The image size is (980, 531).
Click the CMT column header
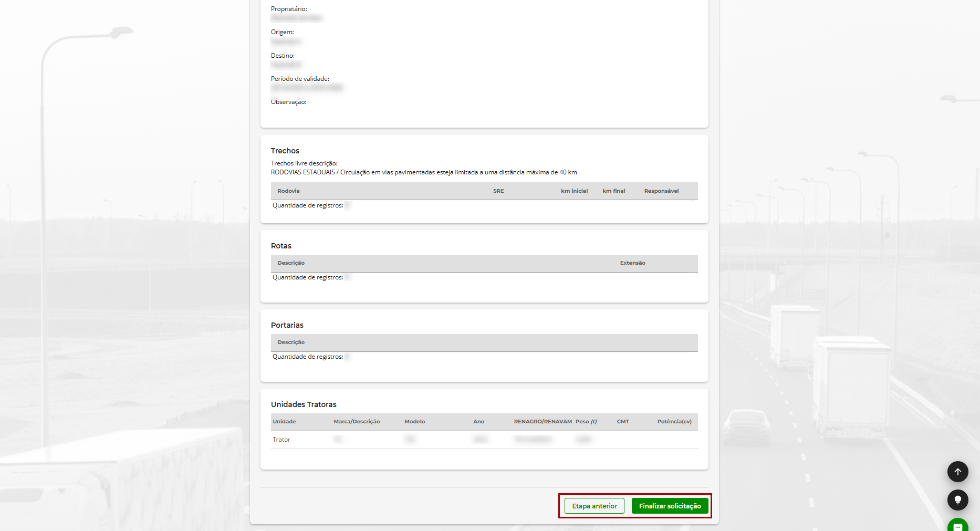(623, 422)
